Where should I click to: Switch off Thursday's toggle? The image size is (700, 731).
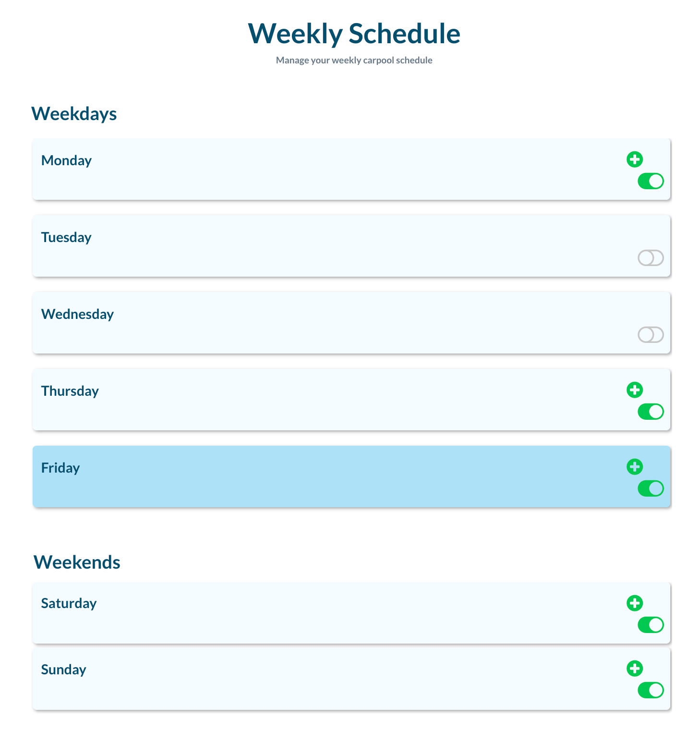coord(651,412)
